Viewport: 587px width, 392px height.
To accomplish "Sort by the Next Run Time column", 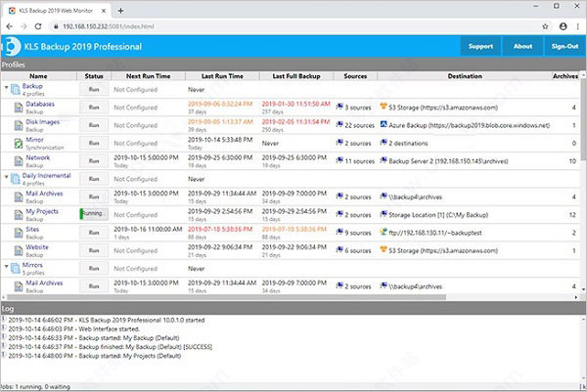I will (x=149, y=76).
